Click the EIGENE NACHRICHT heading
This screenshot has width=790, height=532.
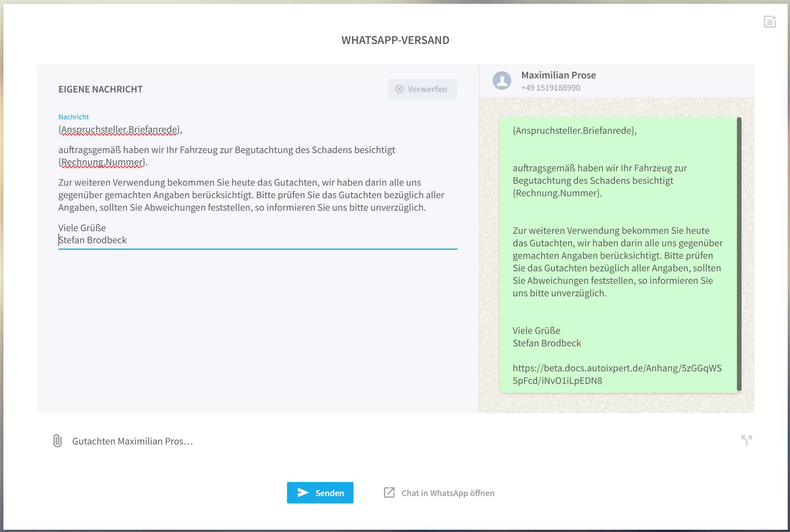point(101,89)
